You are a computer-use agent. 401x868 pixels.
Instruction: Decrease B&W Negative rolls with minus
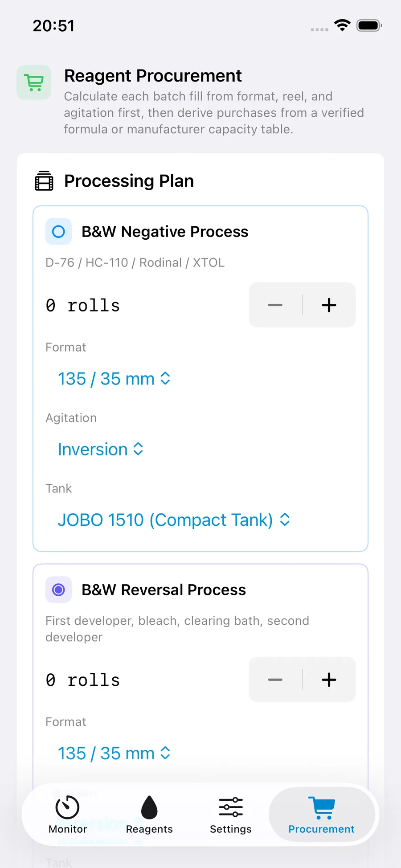click(x=275, y=305)
